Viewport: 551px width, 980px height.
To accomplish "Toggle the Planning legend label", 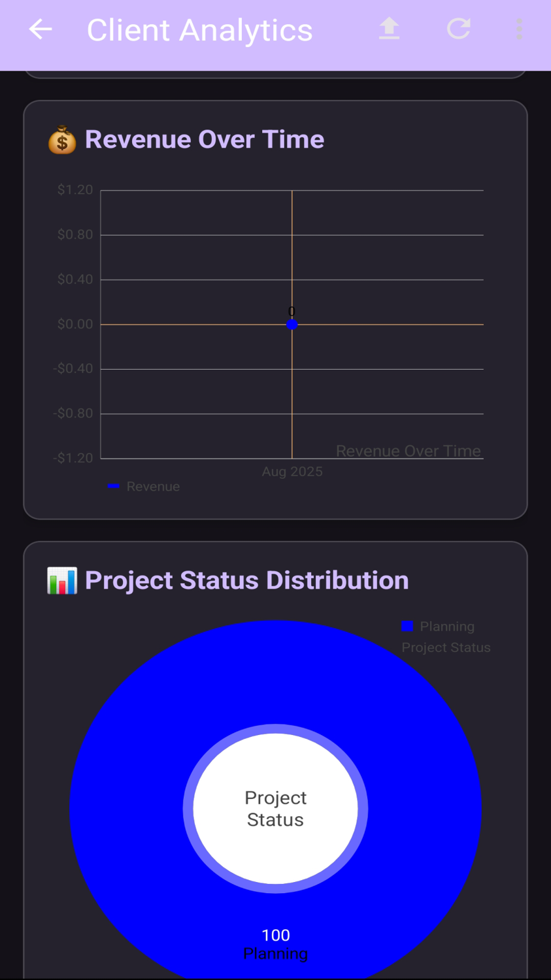I will pos(447,627).
